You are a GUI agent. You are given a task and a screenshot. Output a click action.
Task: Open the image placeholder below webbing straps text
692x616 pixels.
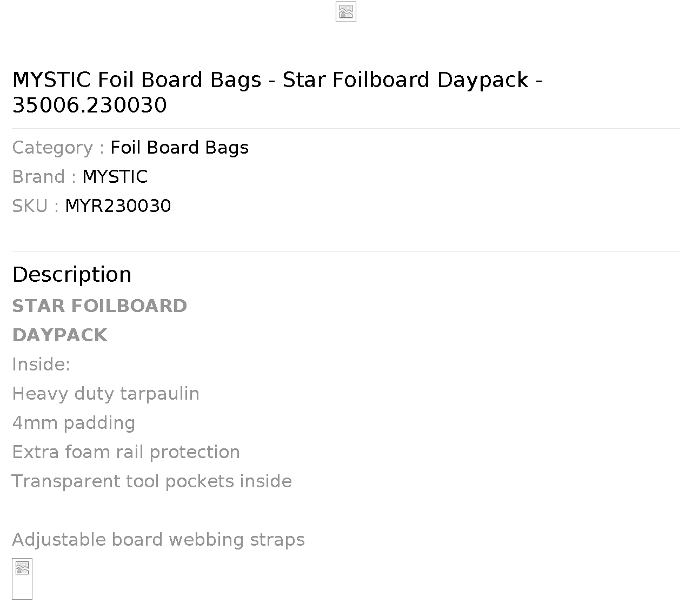(22, 579)
